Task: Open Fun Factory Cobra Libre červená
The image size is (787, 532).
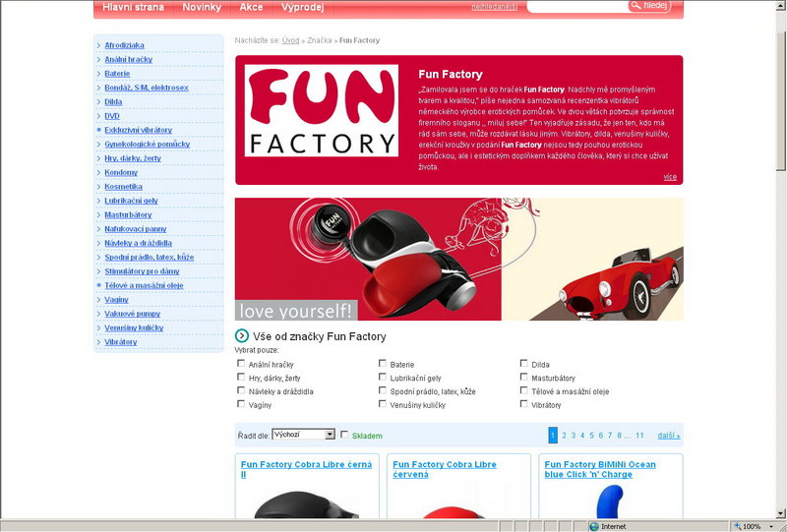Action: [x=445, y=469]
